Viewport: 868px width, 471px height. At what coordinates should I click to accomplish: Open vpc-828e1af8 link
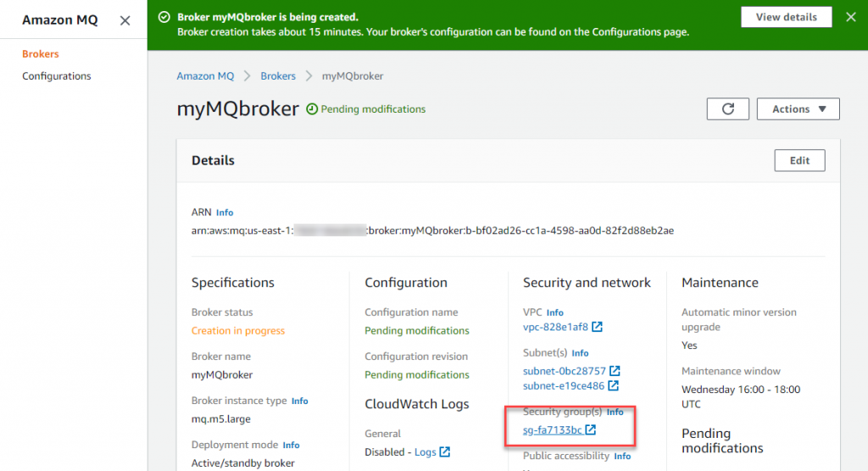pos(555,327)
